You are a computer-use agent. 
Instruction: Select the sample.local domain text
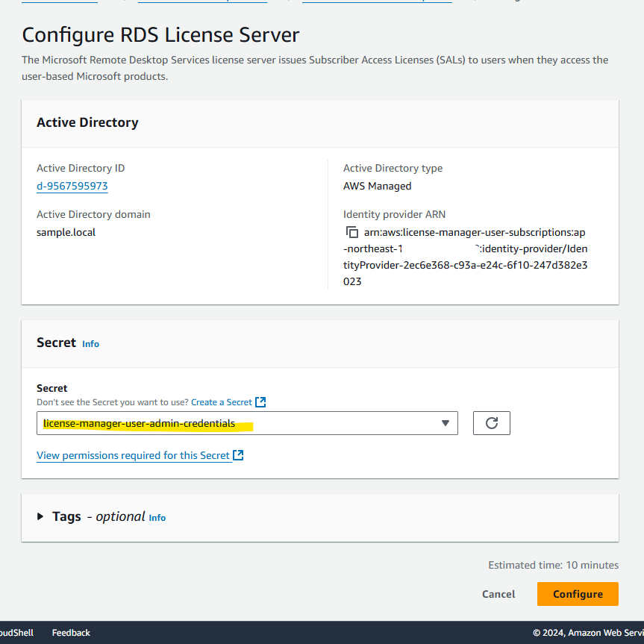(66, 232)
